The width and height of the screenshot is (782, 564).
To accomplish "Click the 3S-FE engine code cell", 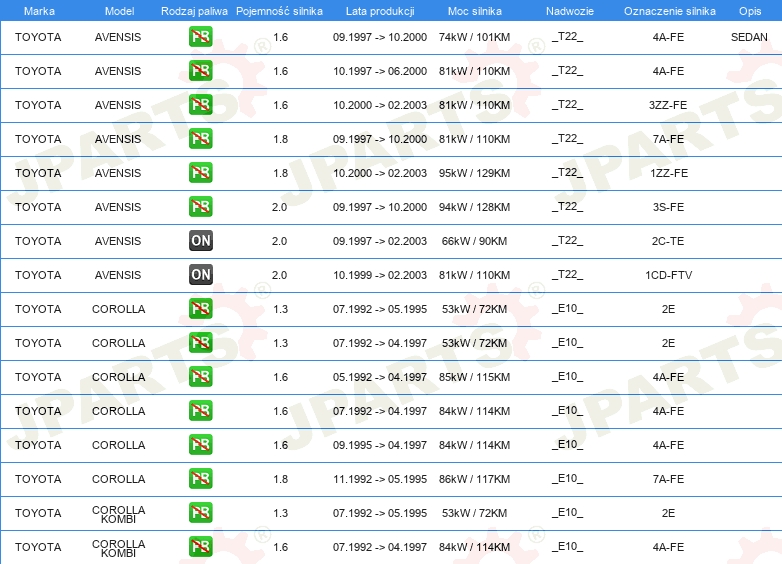I will tap(668, 207).
